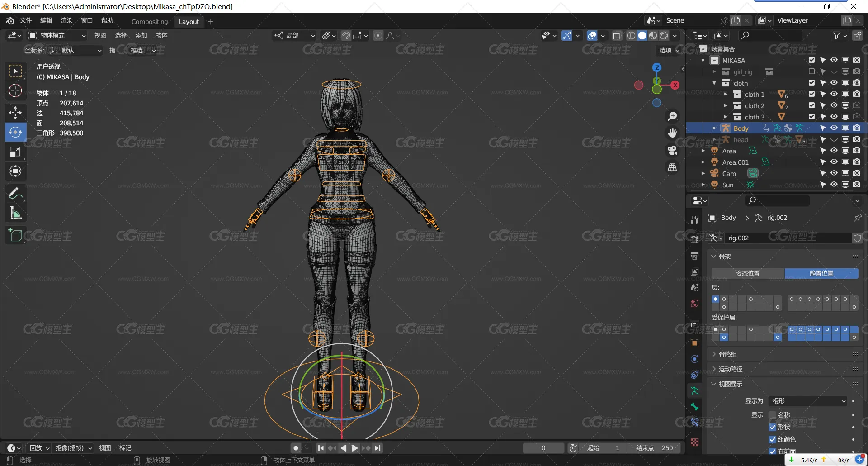Select the Scale tool
868x466 pixels.
(15, 152)
